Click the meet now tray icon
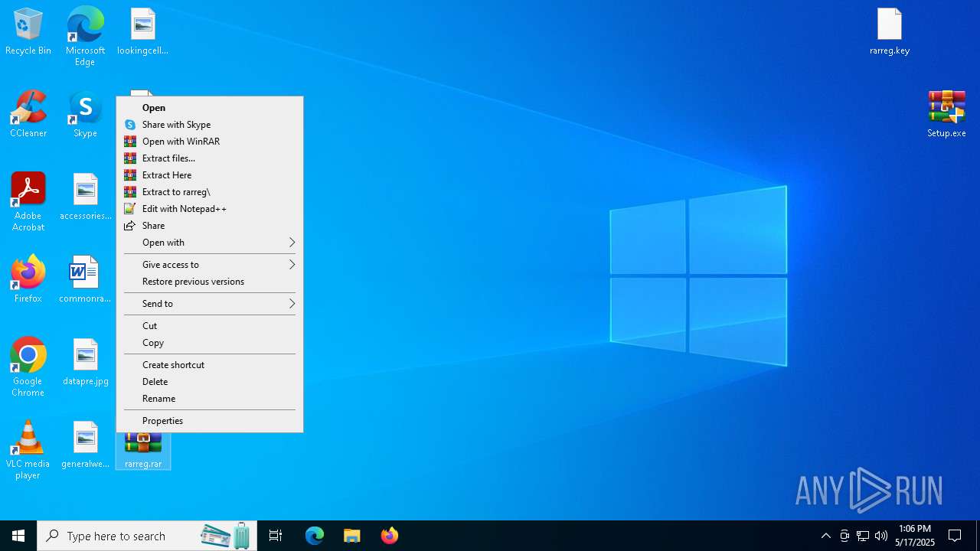 (x=844, y=536)
